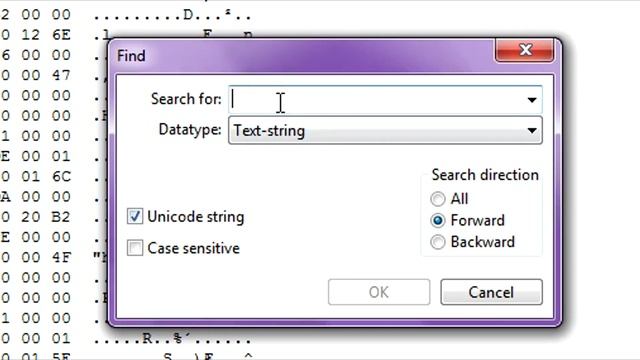Select hex byte 6E in the hex view

(61, 35)
